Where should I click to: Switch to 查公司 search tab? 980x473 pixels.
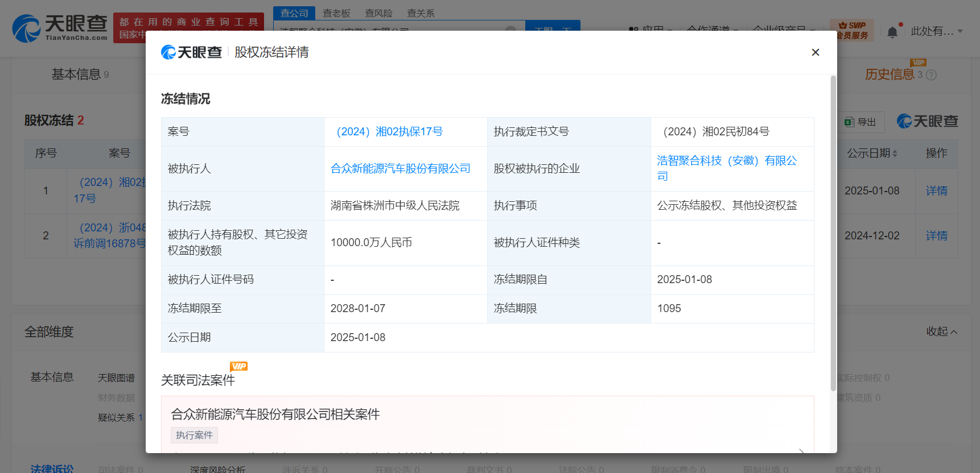pyautogui.click(x=294, y=13)
